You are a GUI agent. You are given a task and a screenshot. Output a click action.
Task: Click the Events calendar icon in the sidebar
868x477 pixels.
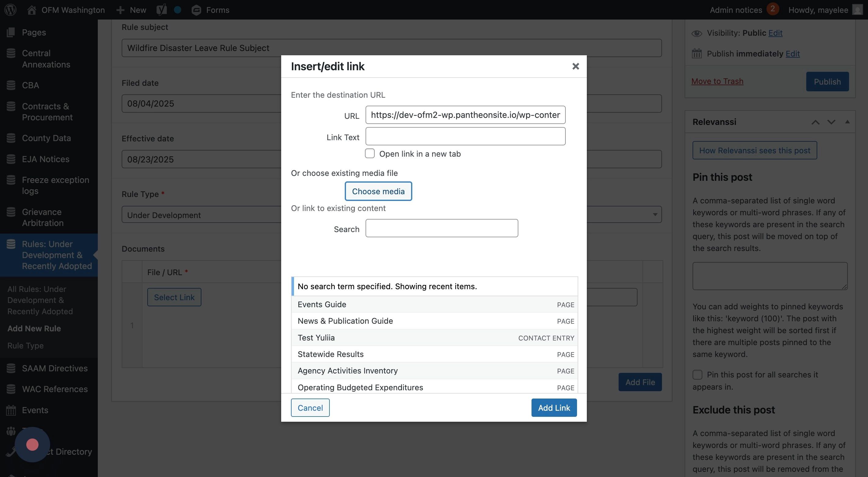pos(11,410)
